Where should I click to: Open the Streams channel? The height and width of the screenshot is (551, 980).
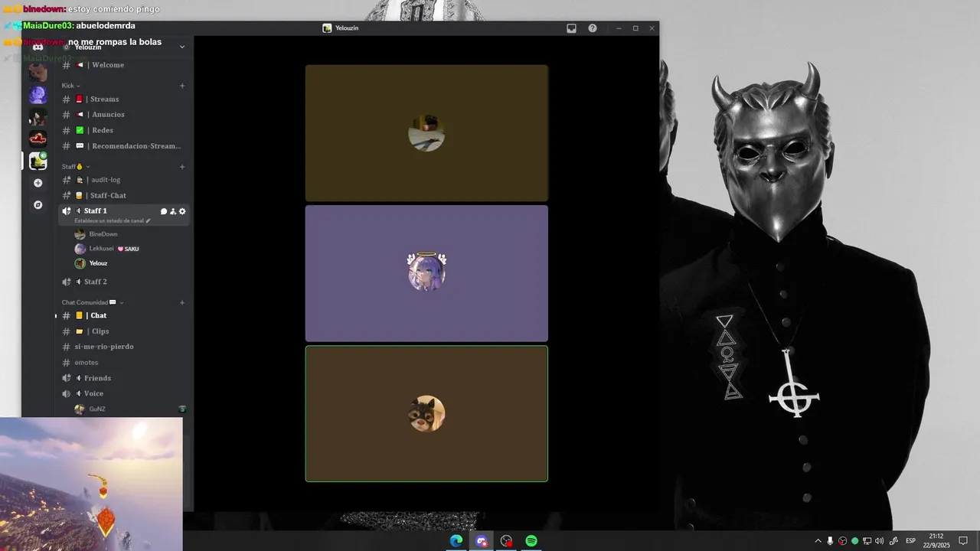tap(123, 99)
